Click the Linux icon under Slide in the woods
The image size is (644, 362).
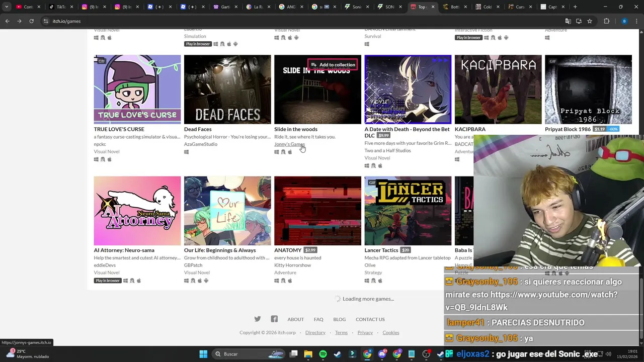coord(283,152)
